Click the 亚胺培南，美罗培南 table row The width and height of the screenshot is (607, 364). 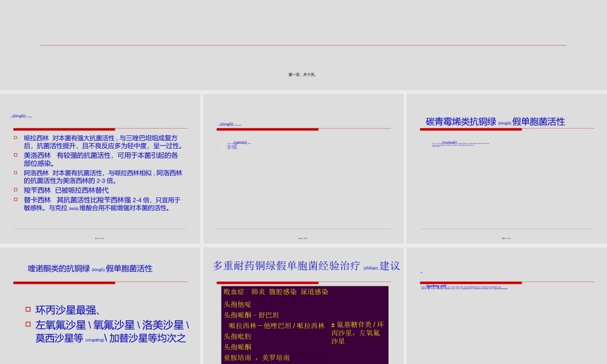coord(257,358)
